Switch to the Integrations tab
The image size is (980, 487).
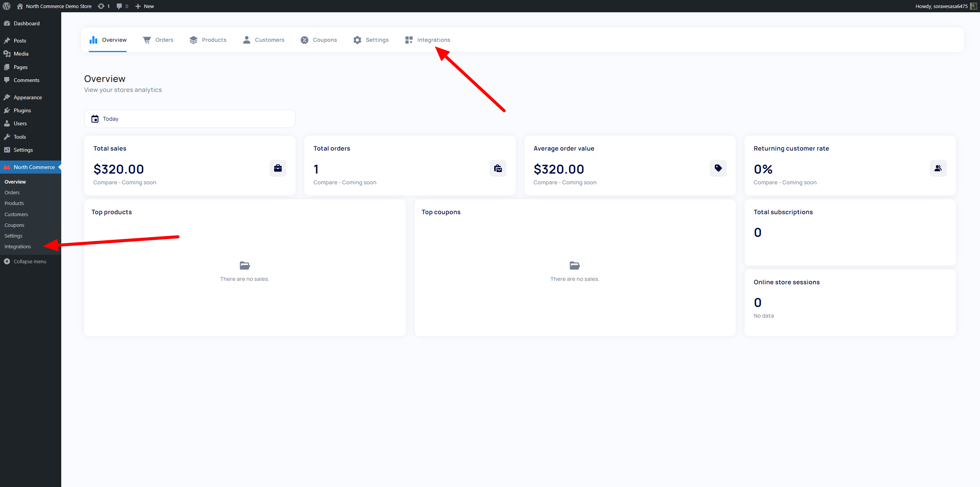coord(428,40)
